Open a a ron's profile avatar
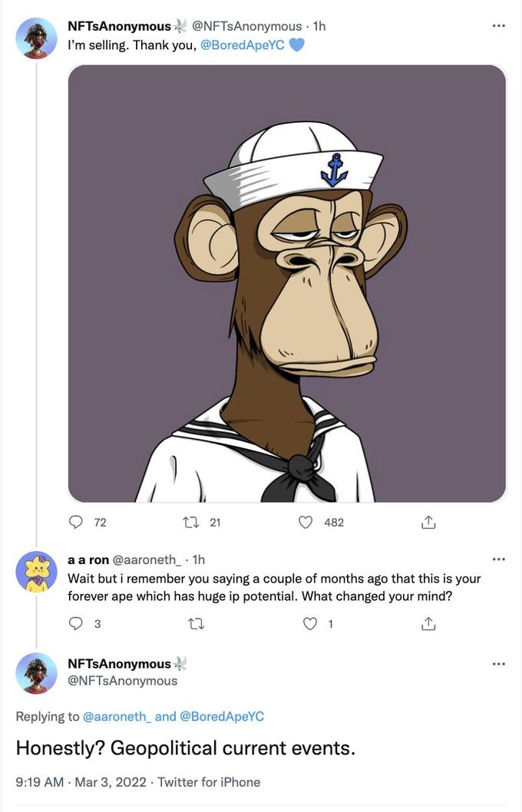Image resolution: width=522 pixels, height=812 pixels. [36, 572]
